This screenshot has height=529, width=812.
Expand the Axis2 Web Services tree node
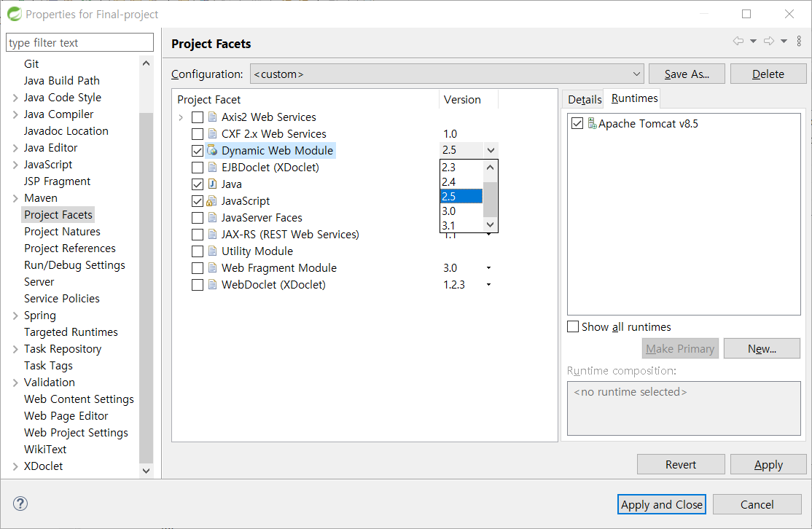coord(181,117)
